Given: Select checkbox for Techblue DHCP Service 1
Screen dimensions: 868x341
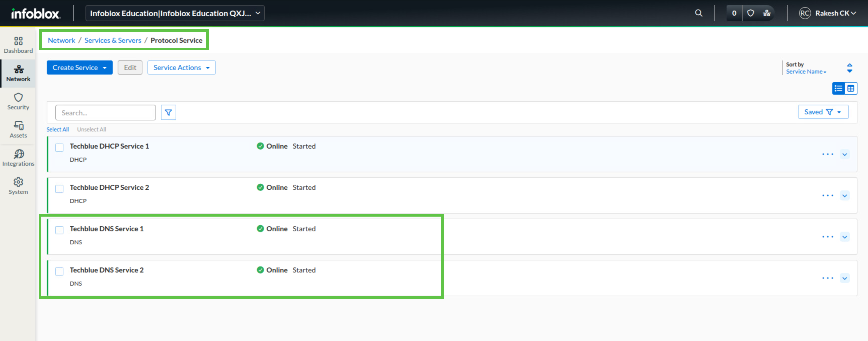Looking at the screenshot, I should click(59, 147).
